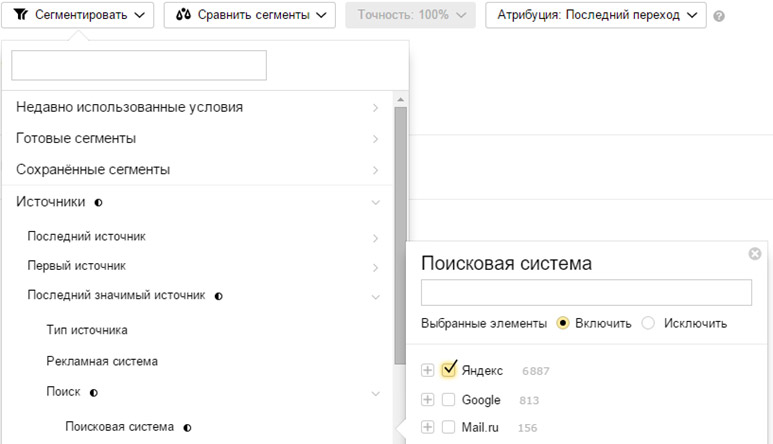Select the Включить radio button
Image resolution: width=773 pixels, height=444 pixels.
click(563, 323)
